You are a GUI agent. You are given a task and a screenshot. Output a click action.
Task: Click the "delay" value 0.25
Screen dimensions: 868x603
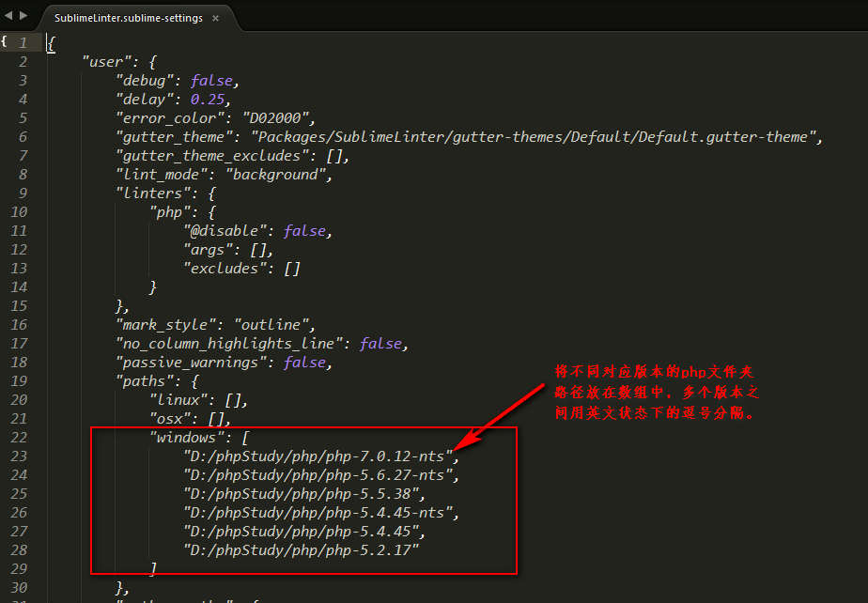[208, 99]
